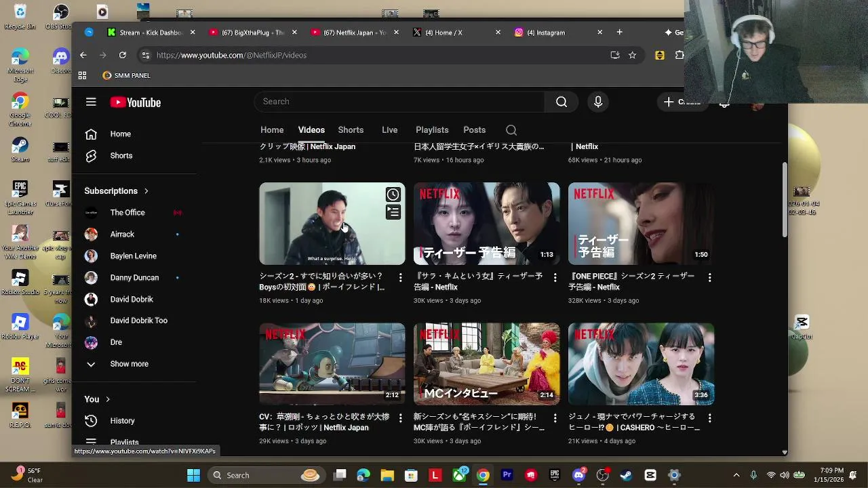Show hidden system tray icons chevron

tap(736, 475)
